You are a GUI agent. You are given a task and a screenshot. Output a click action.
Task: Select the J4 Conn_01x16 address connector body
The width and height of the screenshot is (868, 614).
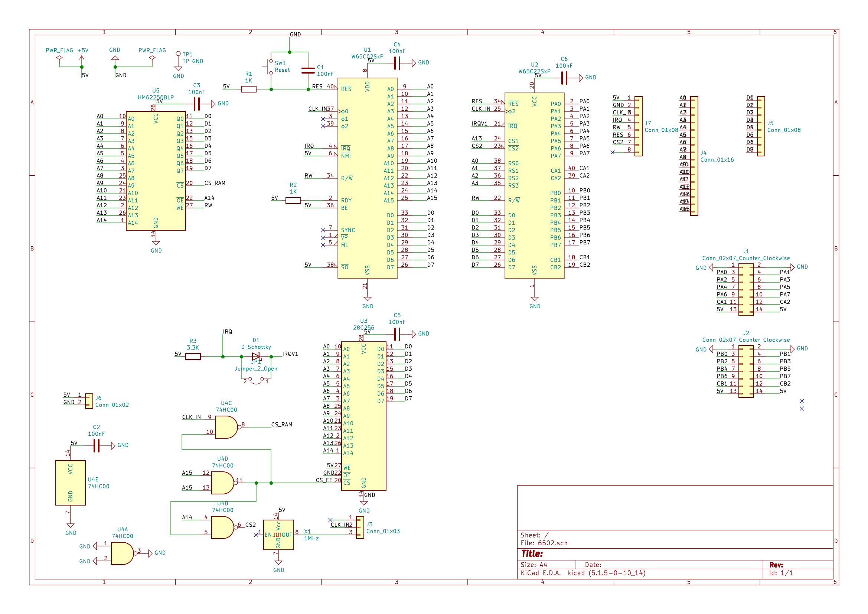coord(694,156)
